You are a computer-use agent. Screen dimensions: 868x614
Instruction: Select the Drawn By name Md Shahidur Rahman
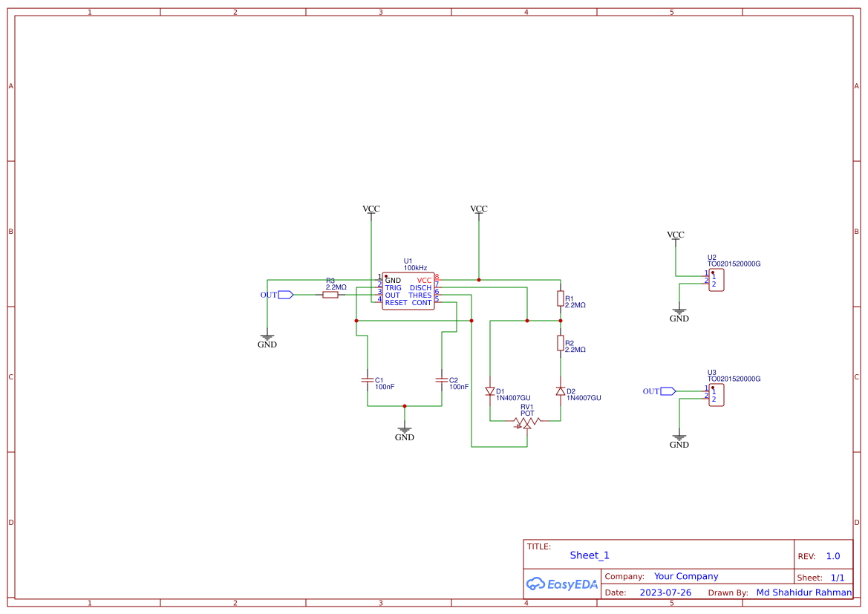[x=803, y=592]
